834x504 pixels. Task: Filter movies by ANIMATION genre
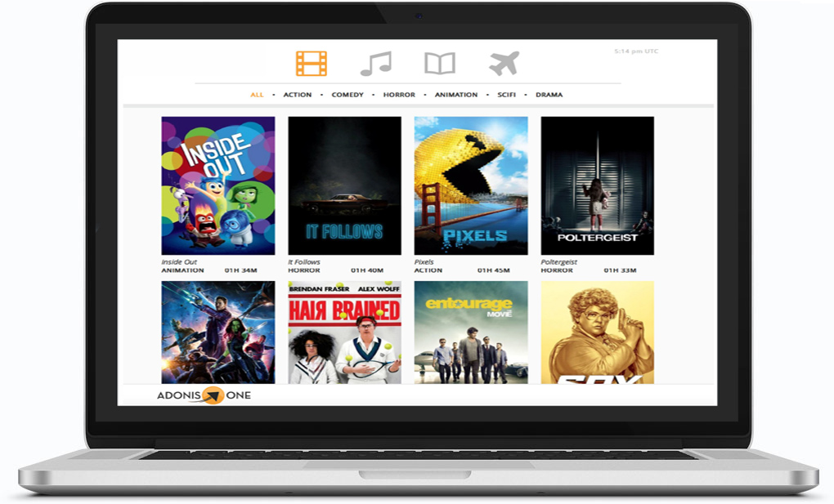tap(456, 95)
